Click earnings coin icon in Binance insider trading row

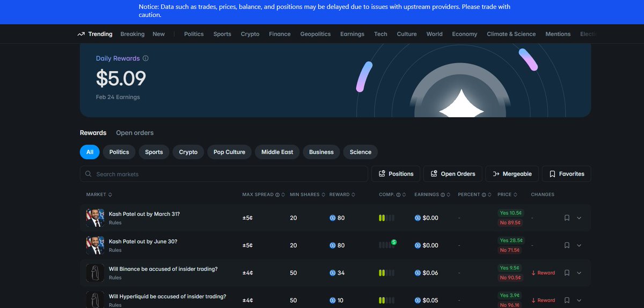click(x=418, y=273)
